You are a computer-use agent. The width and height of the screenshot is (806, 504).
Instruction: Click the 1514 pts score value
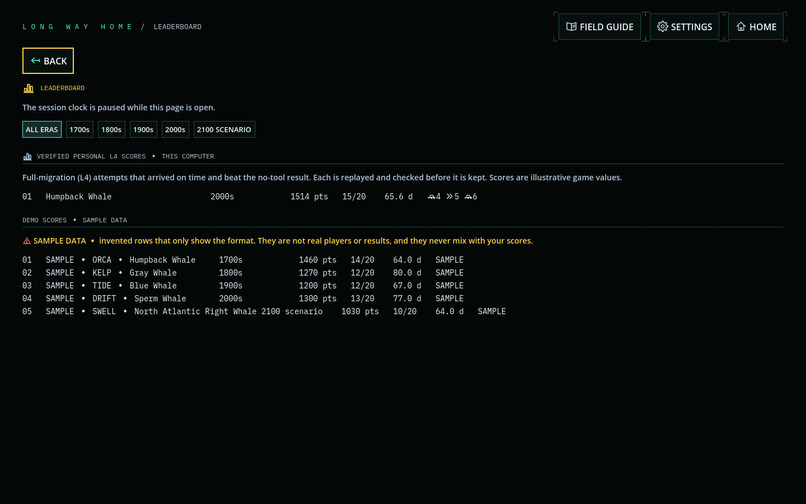pyautogui.click(x=309, y=196)
